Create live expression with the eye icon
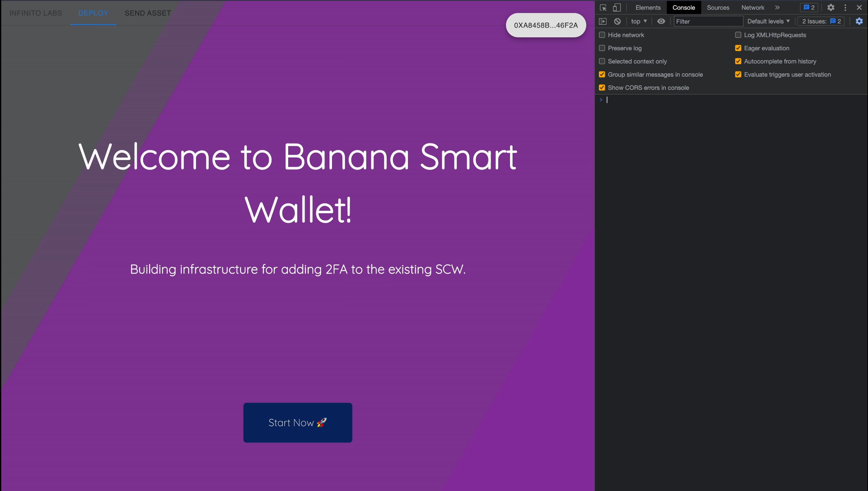 tap(661, 21)
